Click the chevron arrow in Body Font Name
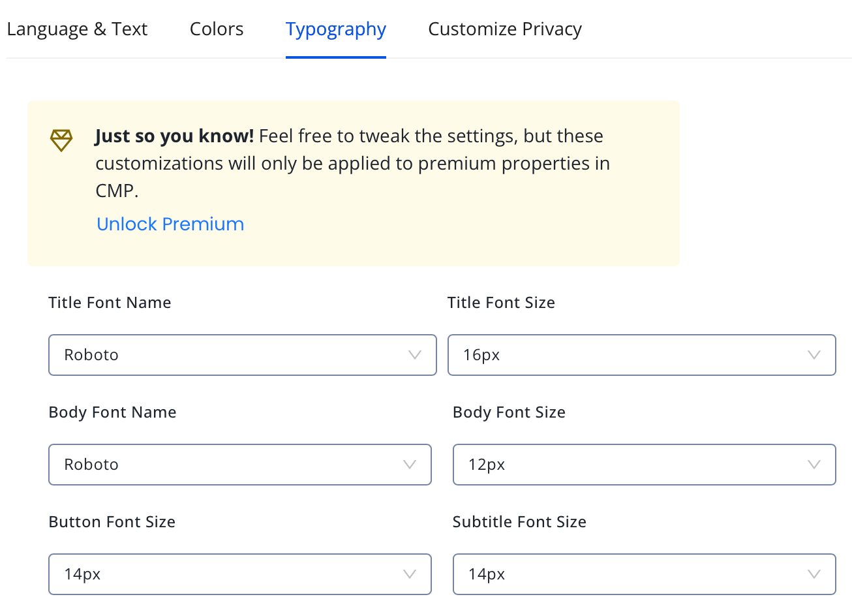852x616 pixels. (409, 465)
